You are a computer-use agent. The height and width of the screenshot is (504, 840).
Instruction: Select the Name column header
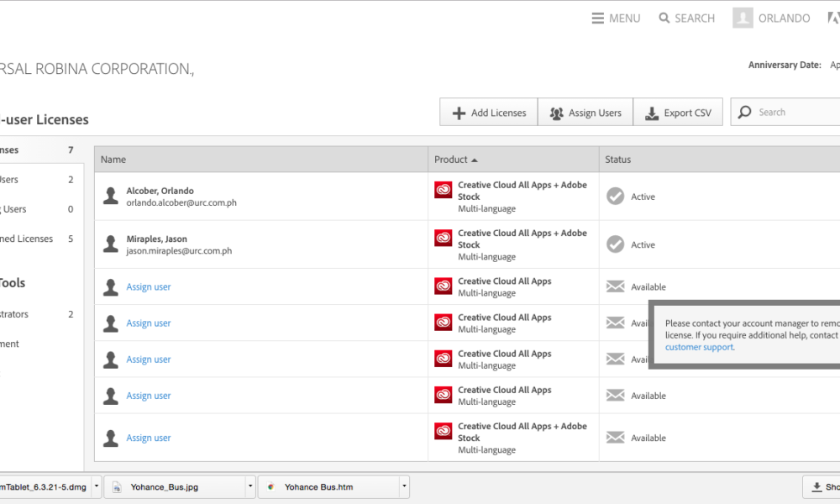tap(113, 159)
